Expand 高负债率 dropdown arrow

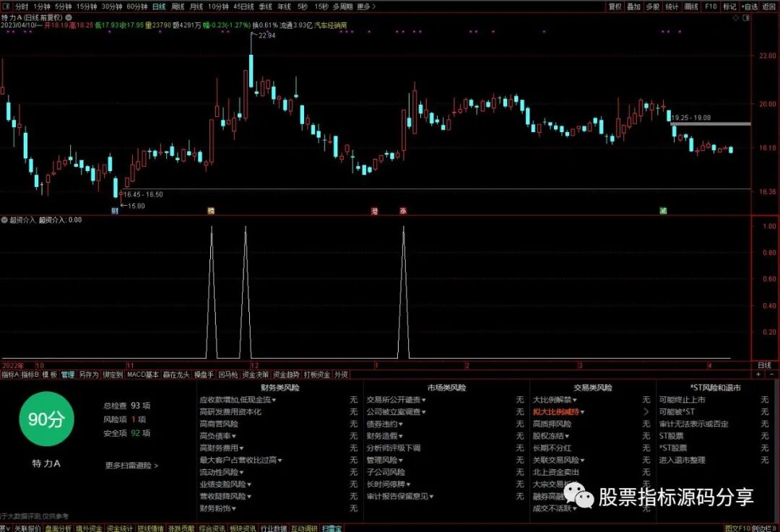point(234,436)
